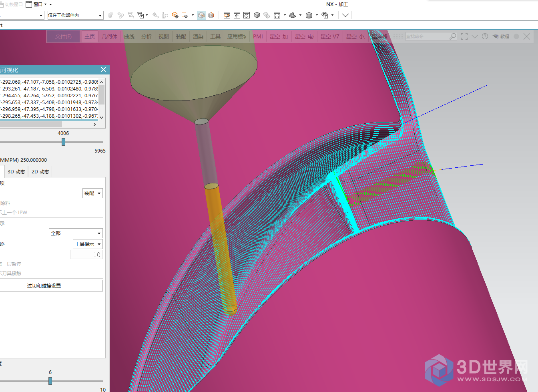538x392 pixels.
Task: Switch to the 分析 ribbon tab
Action: click(x=147, y=36)
